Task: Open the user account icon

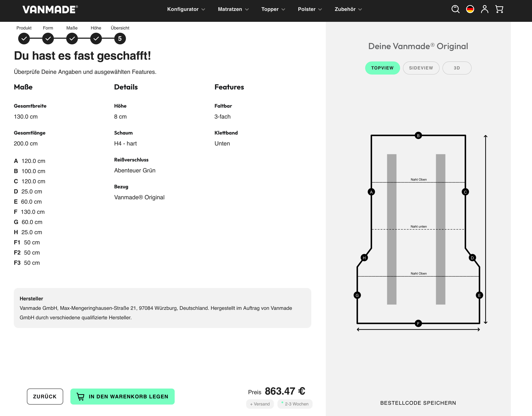Action: 485,9
